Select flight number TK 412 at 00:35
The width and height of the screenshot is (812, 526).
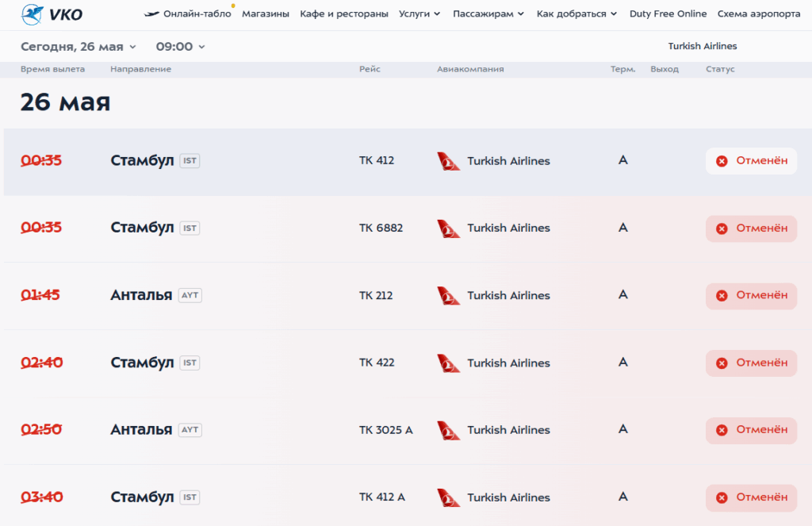[x=377, y=160]
